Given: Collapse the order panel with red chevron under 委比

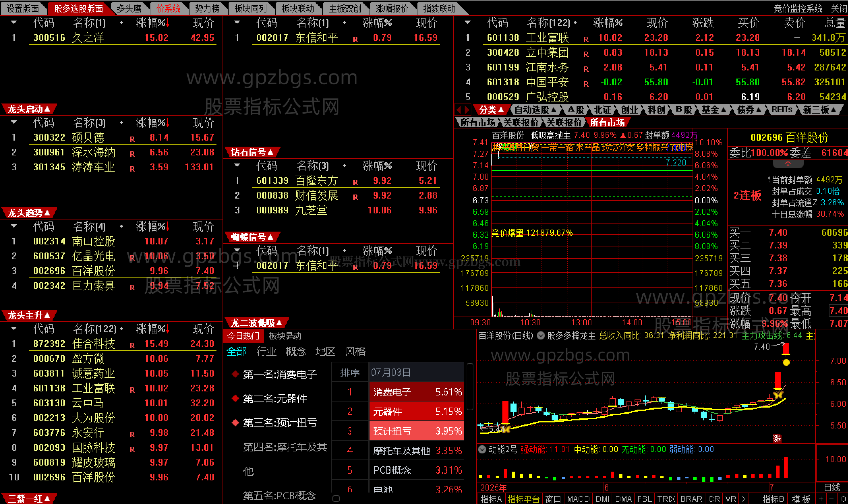Looking at the screenshot, I should point(788,164).
